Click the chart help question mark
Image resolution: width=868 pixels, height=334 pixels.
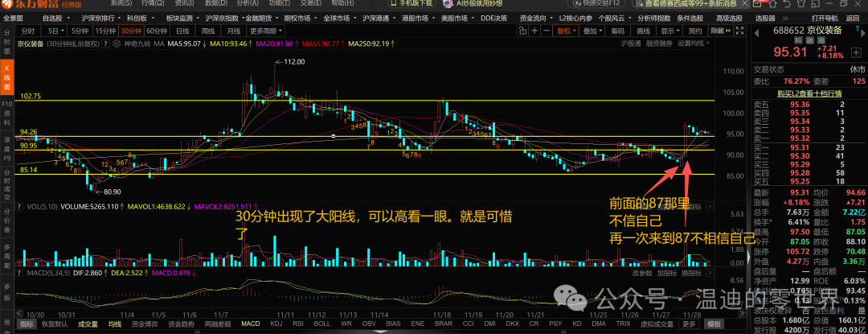(106, 43)
